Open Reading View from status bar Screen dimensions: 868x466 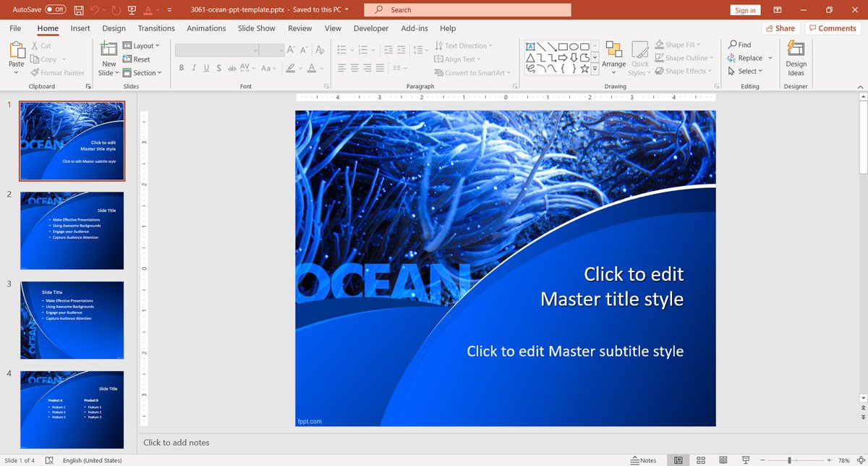click(723, 460)
